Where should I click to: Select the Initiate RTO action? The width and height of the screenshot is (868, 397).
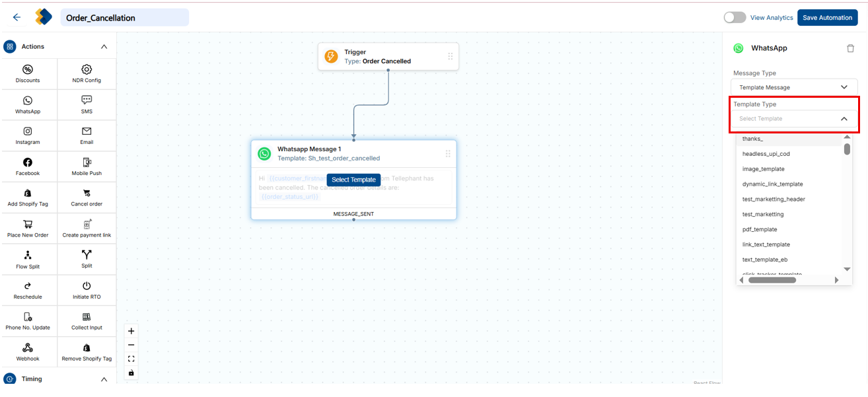[87, 291]
